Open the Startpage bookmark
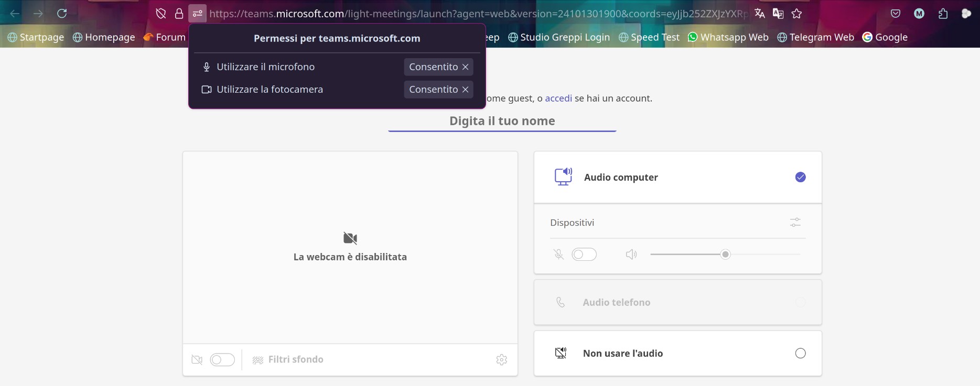980x386 pixels. [36, 37]
